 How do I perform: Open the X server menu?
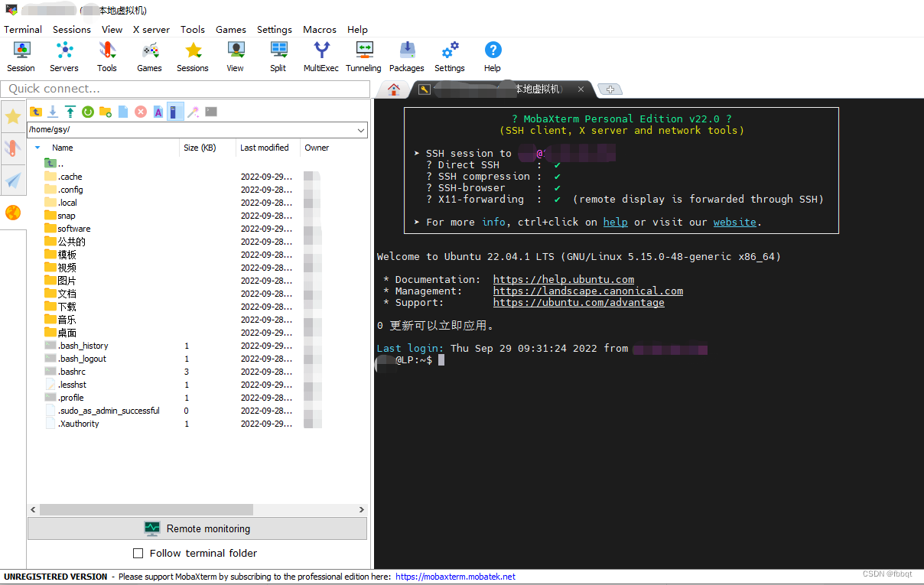(151, 29)
